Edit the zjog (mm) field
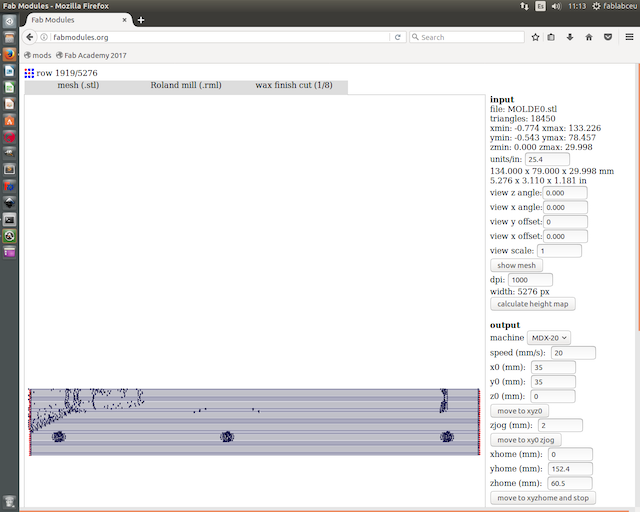 coord(560,425)
